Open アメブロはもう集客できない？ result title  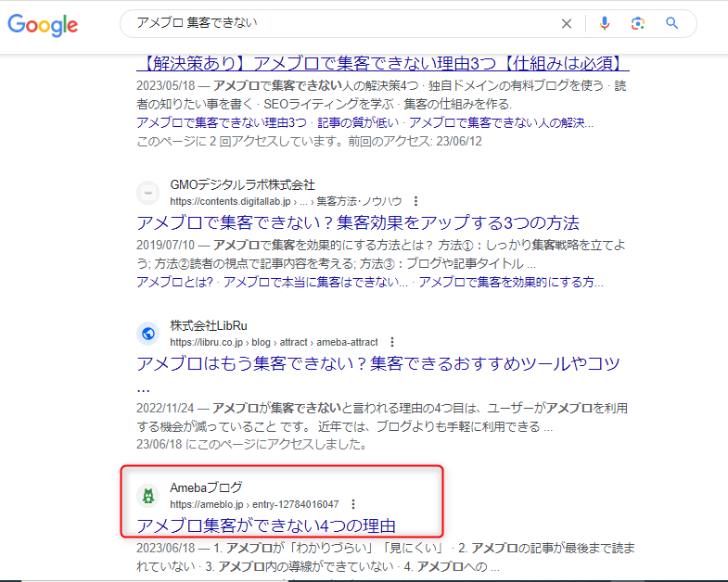coord(378,364)
